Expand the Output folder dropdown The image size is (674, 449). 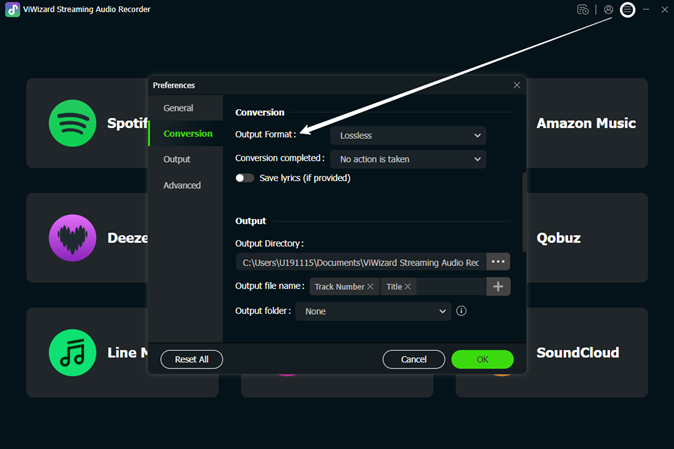point(375,311)
